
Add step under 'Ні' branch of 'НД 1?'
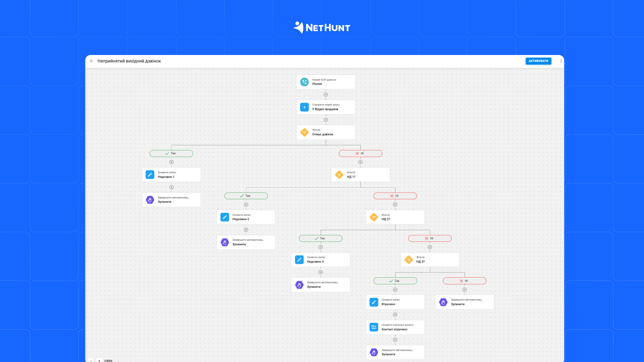coord(395,205)
